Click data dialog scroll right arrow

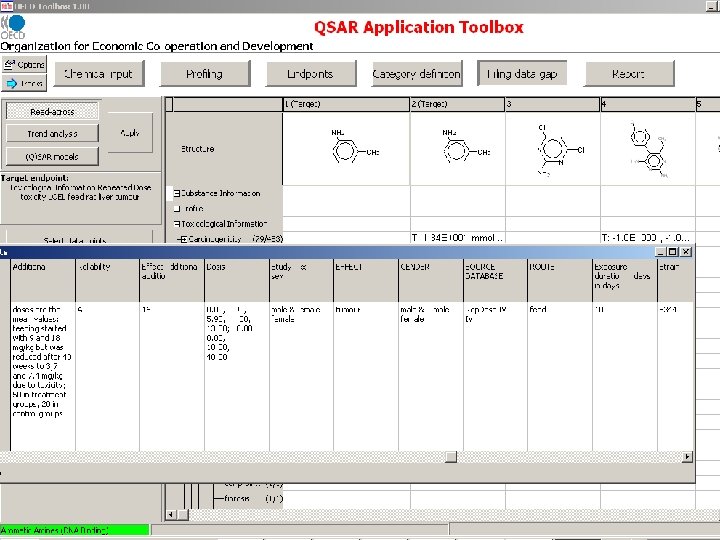coord(687,456)
